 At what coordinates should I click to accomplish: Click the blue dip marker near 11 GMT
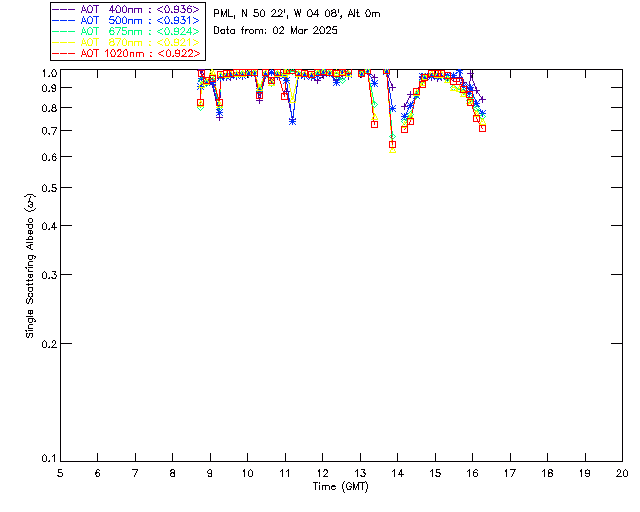click(292, 121)
